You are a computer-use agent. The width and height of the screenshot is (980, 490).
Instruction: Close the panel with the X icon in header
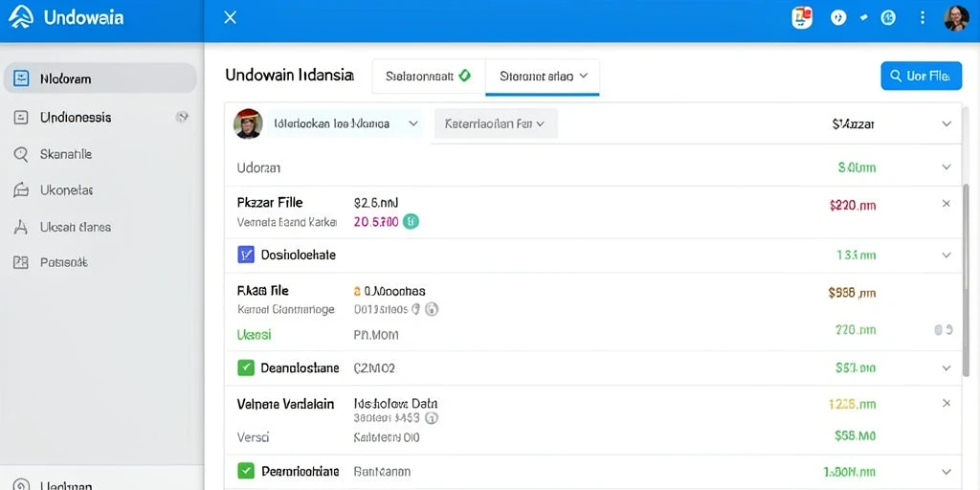click(230, 17)
